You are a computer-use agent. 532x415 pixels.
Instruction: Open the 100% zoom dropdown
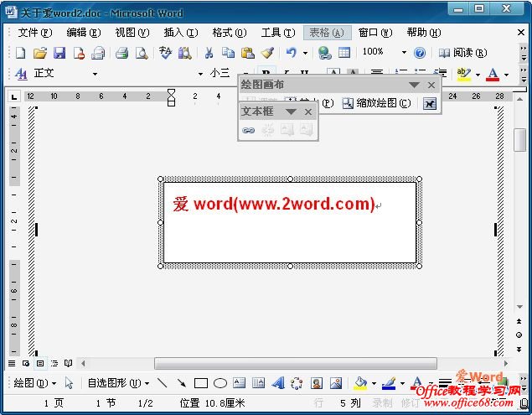[x=404, y=52]
